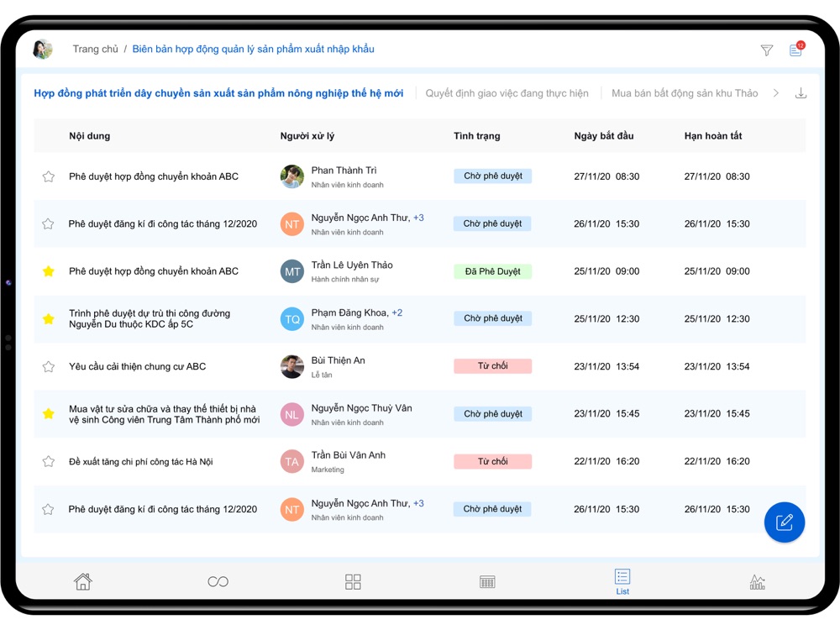Click Bùi Thiện An's photo avatar
Screen dimensions: 840x630
pyautogui.click(x=292, y=366)
